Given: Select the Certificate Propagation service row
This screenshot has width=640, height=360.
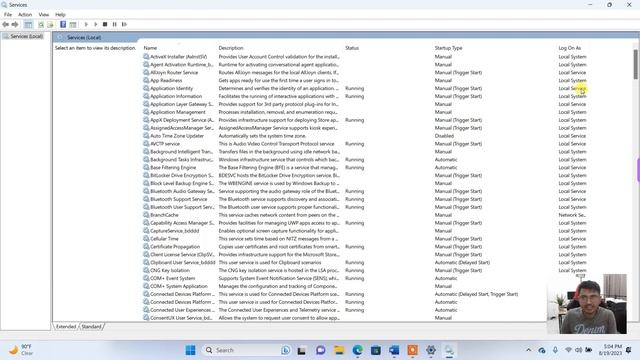Looking at the screenshot, I should point(365,247).
